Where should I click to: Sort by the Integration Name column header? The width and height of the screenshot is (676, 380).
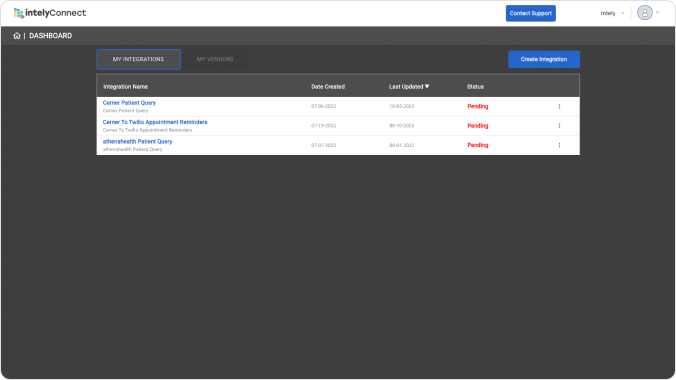[125, 87]
